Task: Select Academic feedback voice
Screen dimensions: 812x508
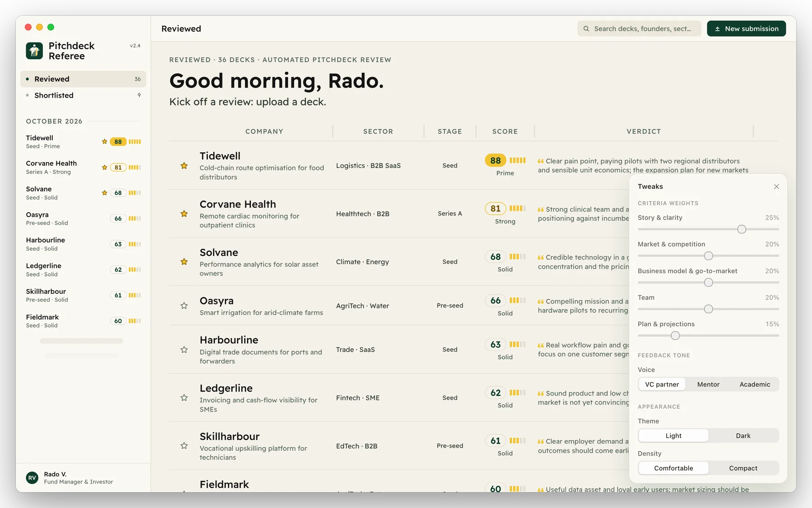Action: click(755, 384)
